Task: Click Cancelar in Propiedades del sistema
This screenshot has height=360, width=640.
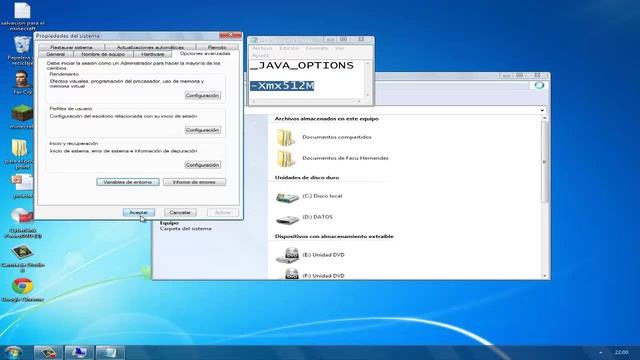Action: [180, 212]
